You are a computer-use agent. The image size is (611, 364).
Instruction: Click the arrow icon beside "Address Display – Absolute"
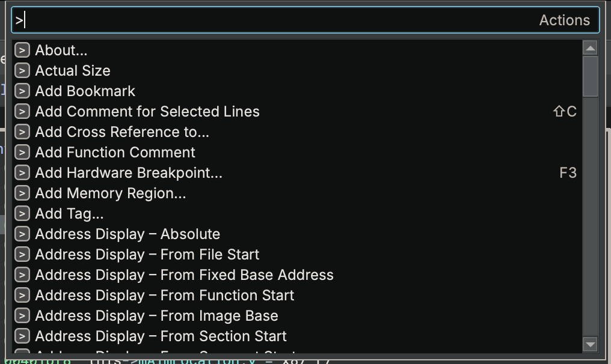coord(22,234)
